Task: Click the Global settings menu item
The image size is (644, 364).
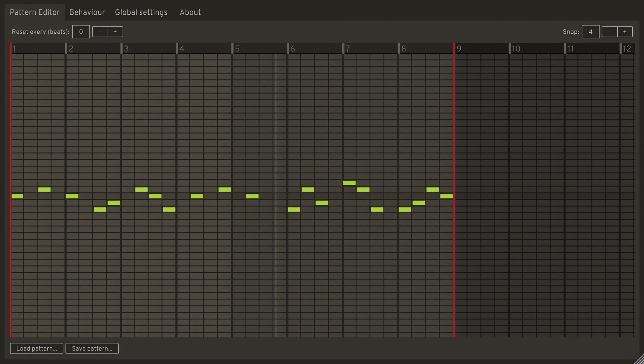Action: tap(141, 12)
